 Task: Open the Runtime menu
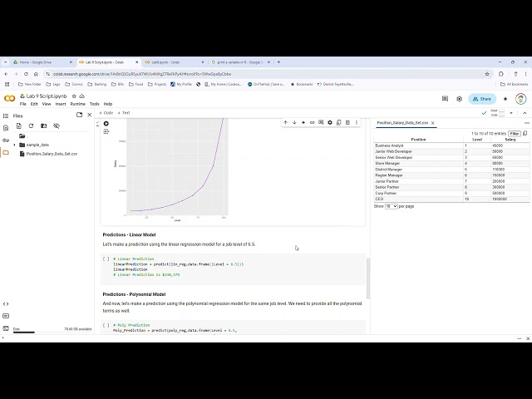pyautogui.click(x=77, y=104)
